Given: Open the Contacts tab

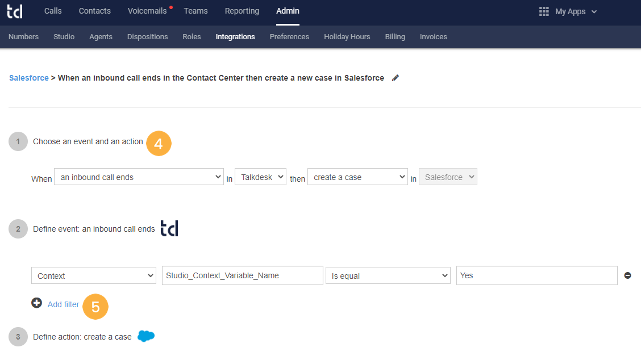Looking at the screenshot, I should 95,11.
